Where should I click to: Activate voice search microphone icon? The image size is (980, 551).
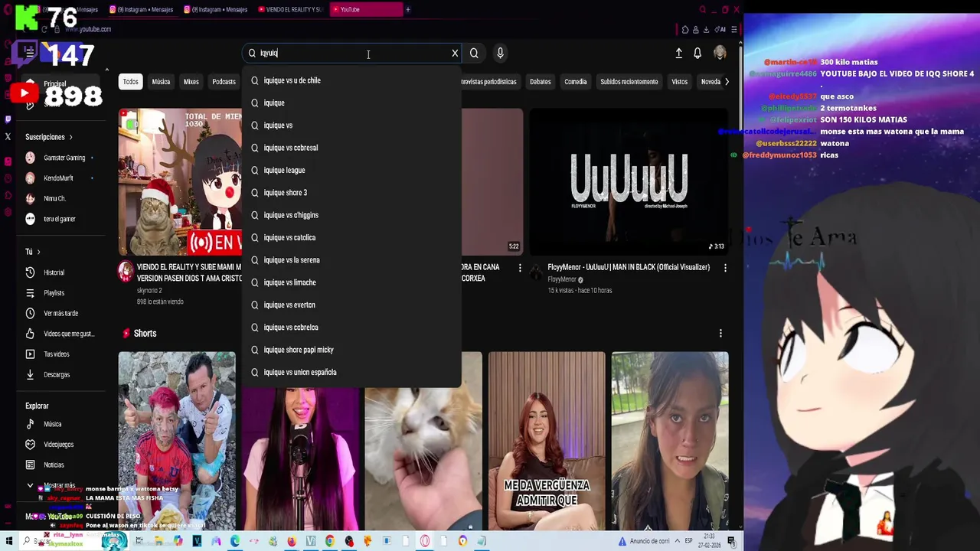coord(500,54)
